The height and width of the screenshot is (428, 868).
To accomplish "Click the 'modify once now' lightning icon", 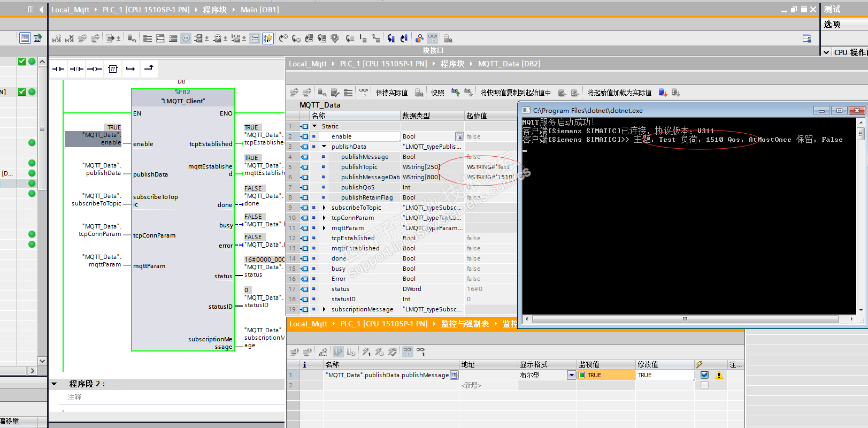I will tap(366, 352).
